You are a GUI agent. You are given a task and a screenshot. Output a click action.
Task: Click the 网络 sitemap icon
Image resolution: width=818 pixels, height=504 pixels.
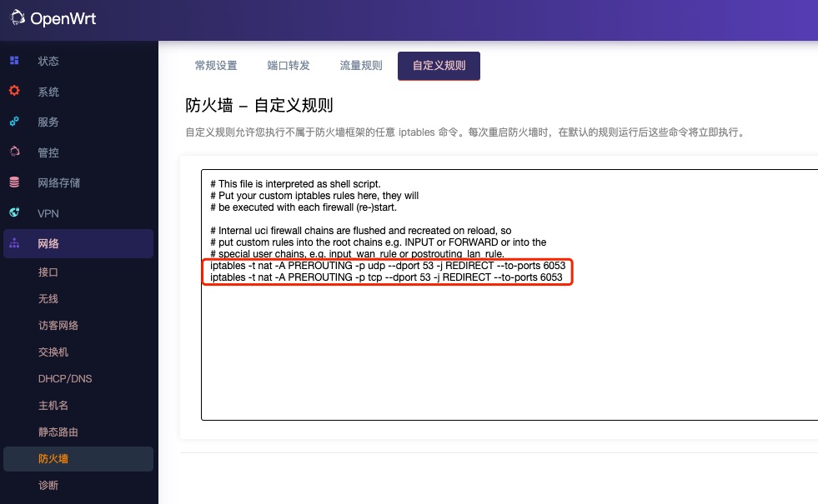(15, 243)
